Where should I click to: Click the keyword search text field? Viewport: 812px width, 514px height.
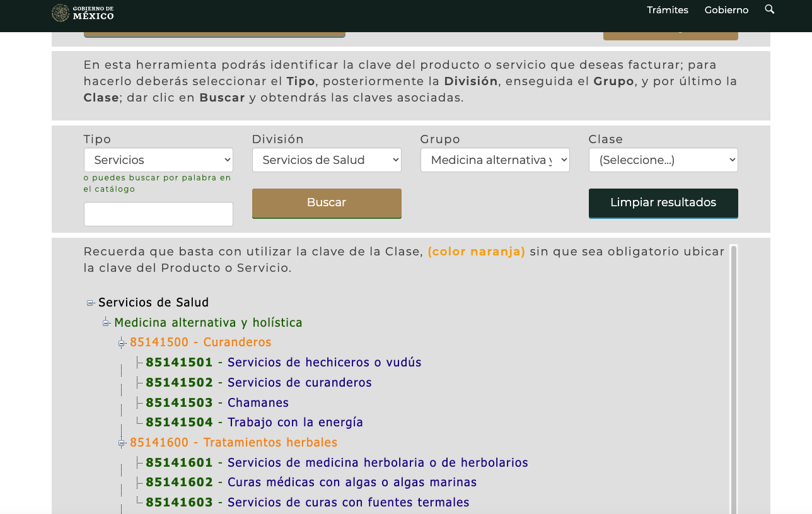pos(158,214)
